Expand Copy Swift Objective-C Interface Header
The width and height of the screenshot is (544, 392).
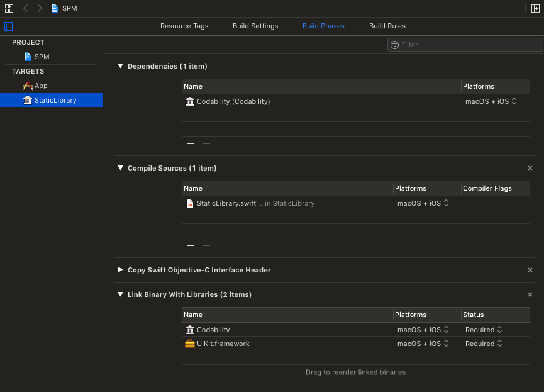pos(120,270)
